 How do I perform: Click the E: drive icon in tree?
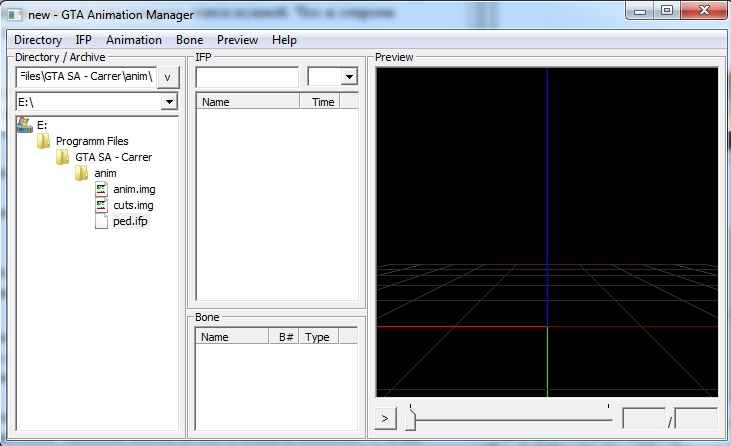click(x=24, y=125)
